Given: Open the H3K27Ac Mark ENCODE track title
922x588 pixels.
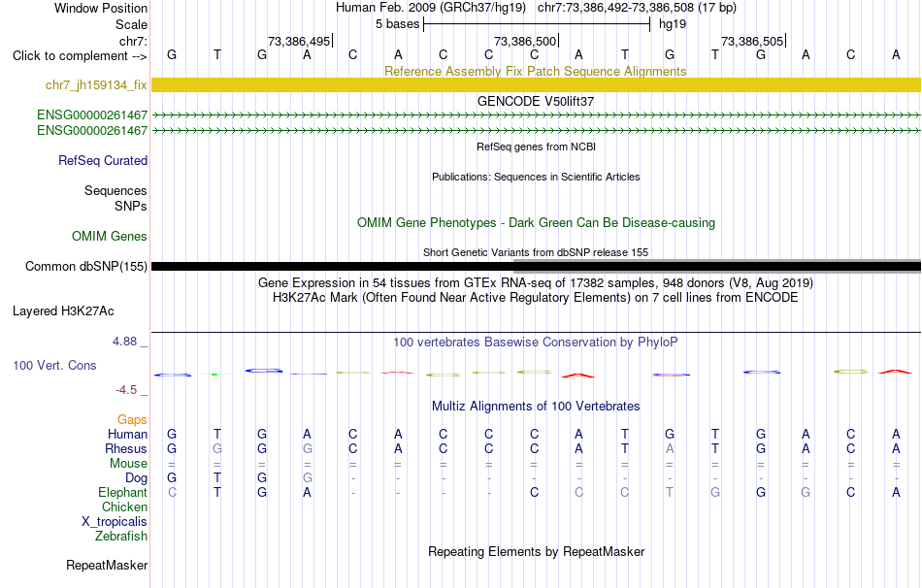Looking at the screenshot, I should click(536, 298).
